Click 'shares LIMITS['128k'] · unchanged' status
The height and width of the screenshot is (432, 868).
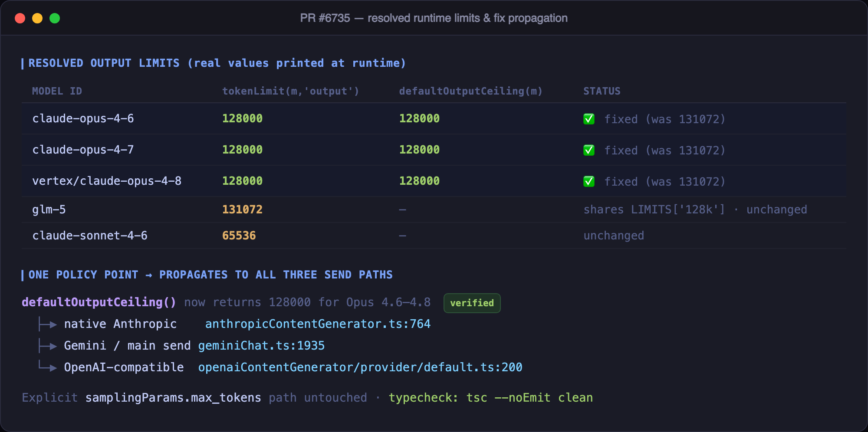[695, 209]
